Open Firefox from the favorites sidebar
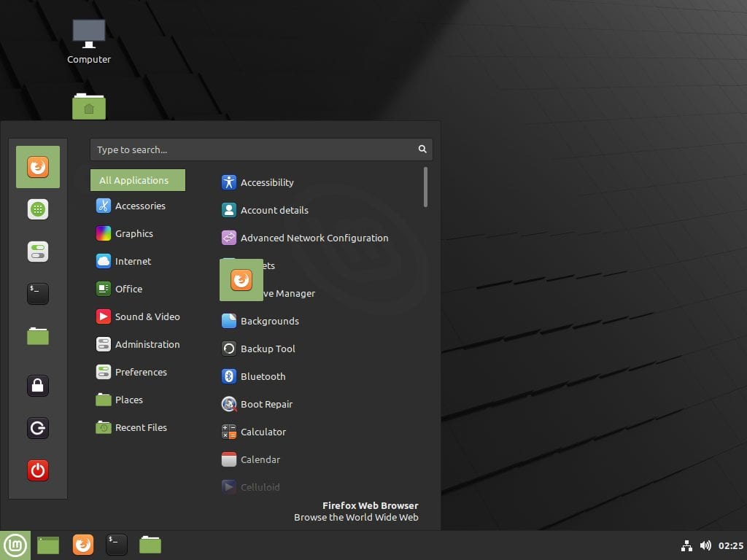The height and width of the screenshot is (560, 747). click(x=38, y=167)
